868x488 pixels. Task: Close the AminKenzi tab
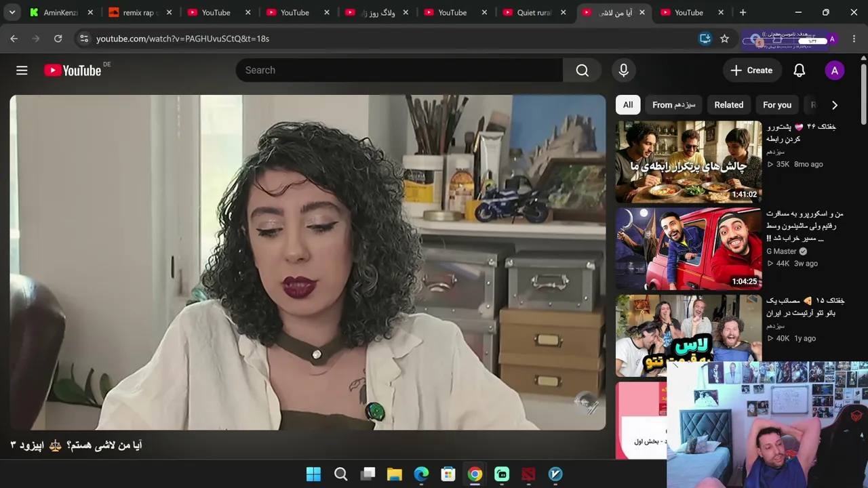[90, 12]
